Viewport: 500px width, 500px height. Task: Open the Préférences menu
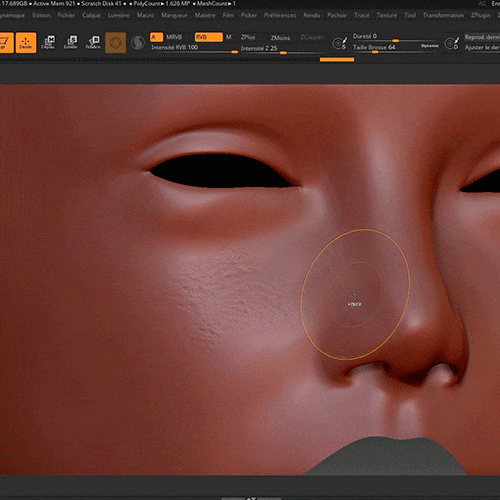pyautogui.click(x=280, y=15)
